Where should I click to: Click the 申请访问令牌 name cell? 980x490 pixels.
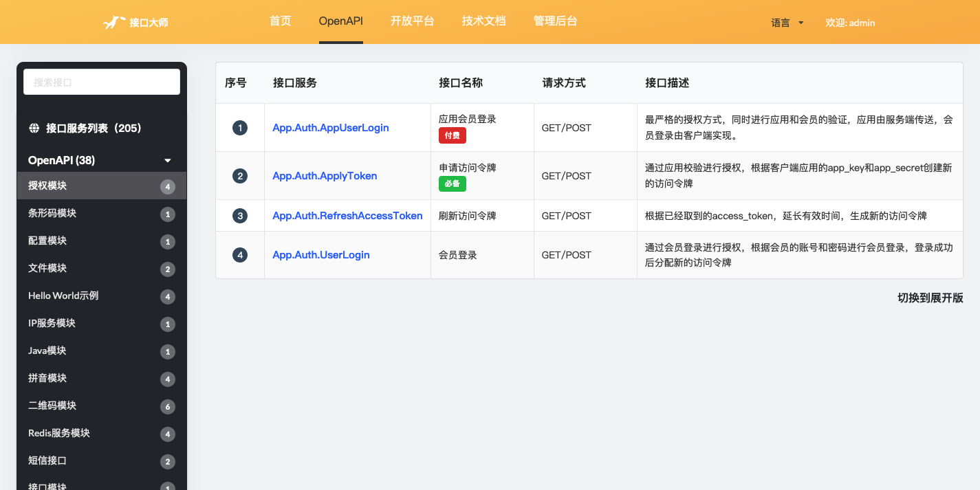click(468, 167)
